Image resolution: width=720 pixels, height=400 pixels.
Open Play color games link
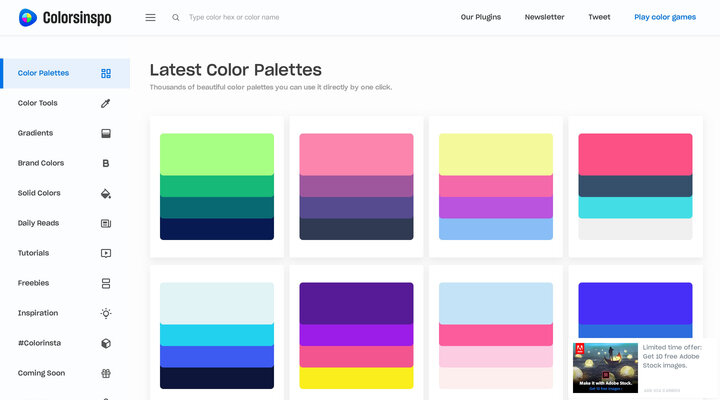(x=665, y=17)
